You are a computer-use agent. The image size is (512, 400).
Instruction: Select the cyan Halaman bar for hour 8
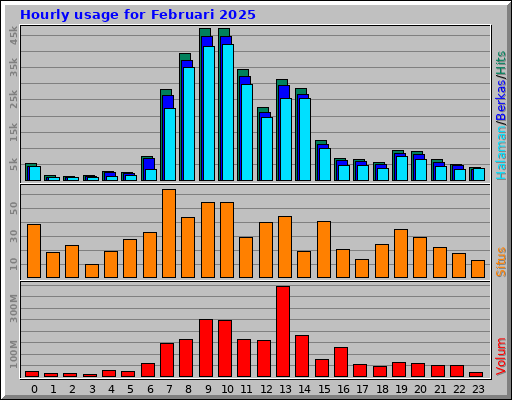(189, 124)
